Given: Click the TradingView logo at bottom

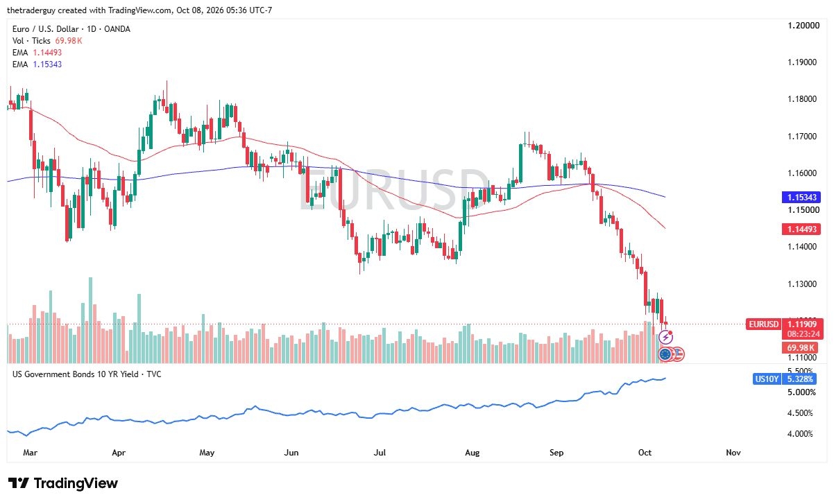Looking at the screenshot, I should (x=63, y=483).
